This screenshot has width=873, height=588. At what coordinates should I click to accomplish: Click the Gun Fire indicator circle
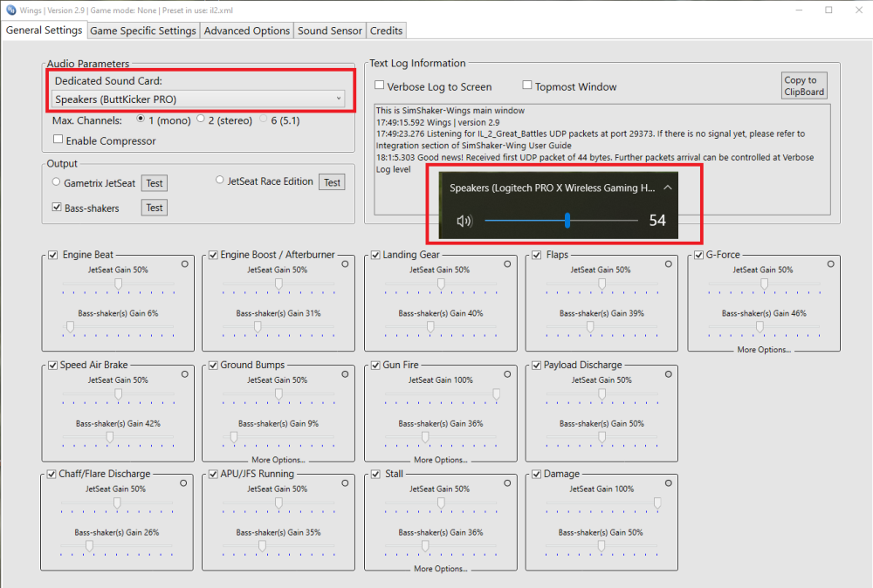507,373
